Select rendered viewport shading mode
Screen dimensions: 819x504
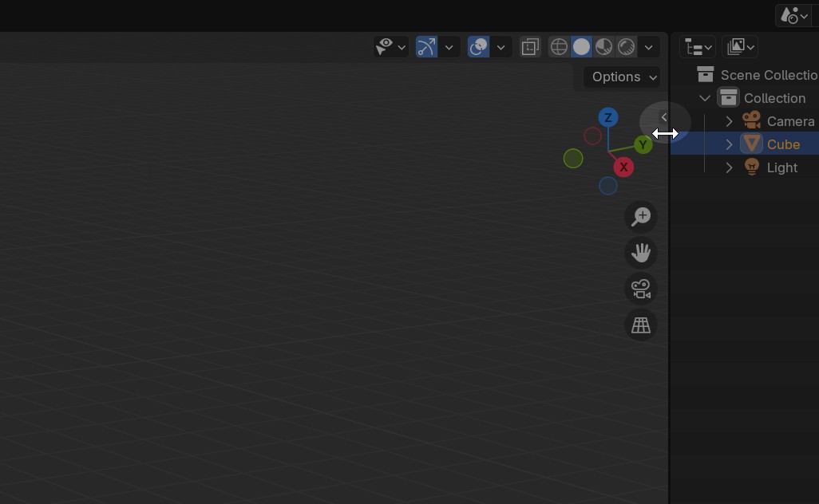click(x=627, y=47)
